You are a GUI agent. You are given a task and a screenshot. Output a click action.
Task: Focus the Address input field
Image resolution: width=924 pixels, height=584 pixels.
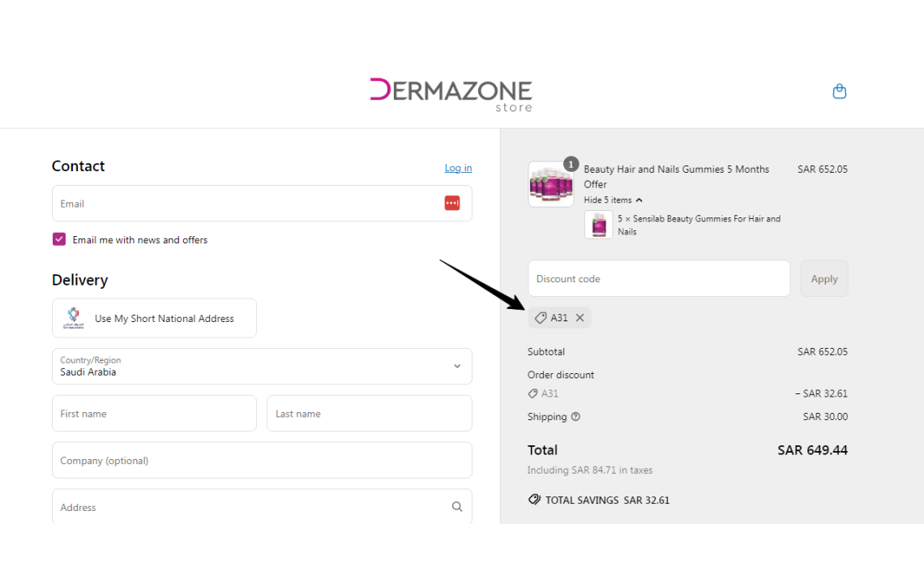pyautogui.click(x=262, y=507)
